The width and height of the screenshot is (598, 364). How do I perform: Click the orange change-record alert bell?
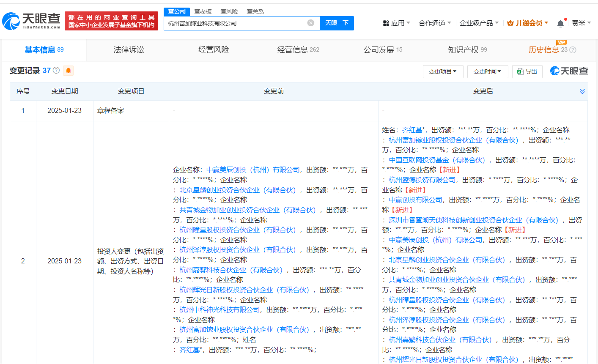point(68,71)
